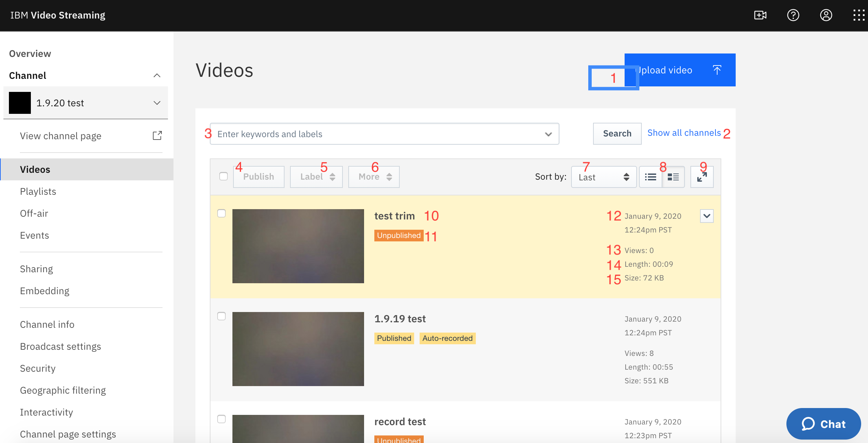This screenshot has height=443, width=868.
Task: Open the Chat support button
Action: (823, 424)
